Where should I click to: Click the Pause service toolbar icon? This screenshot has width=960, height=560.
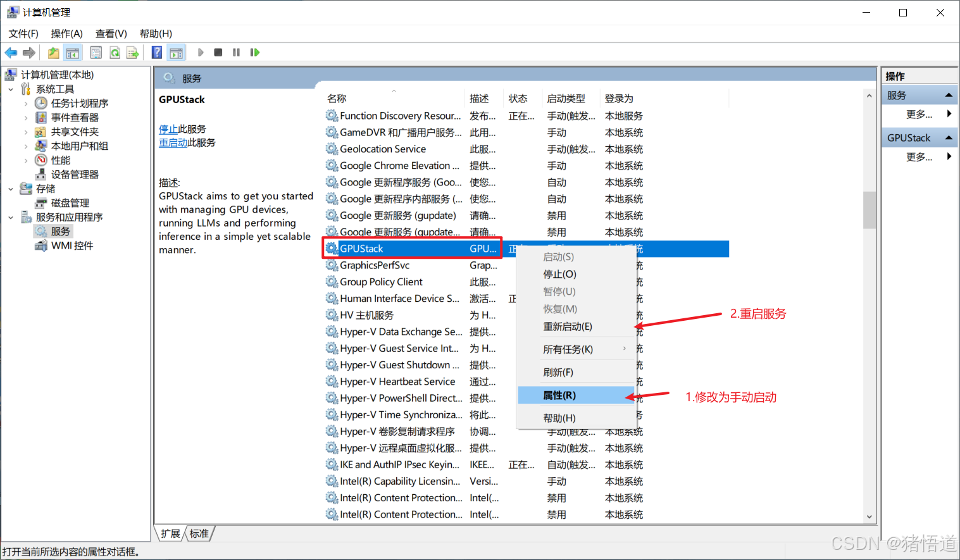pos(236,53)
